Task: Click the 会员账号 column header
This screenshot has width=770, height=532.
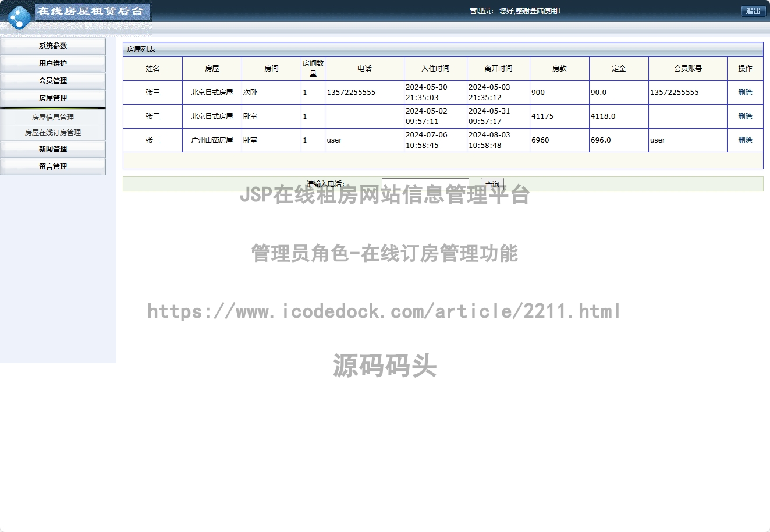Action: point(688,69)
